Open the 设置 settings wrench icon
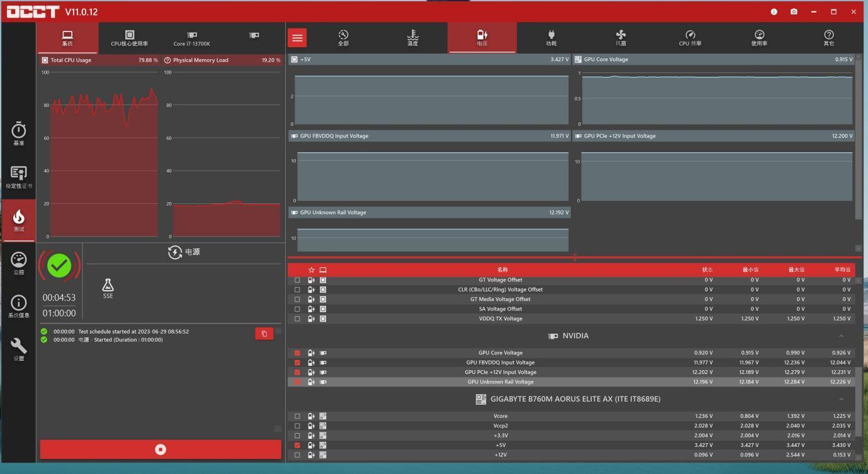The width and height of the screenshot is (868, 474). point(19,349)
